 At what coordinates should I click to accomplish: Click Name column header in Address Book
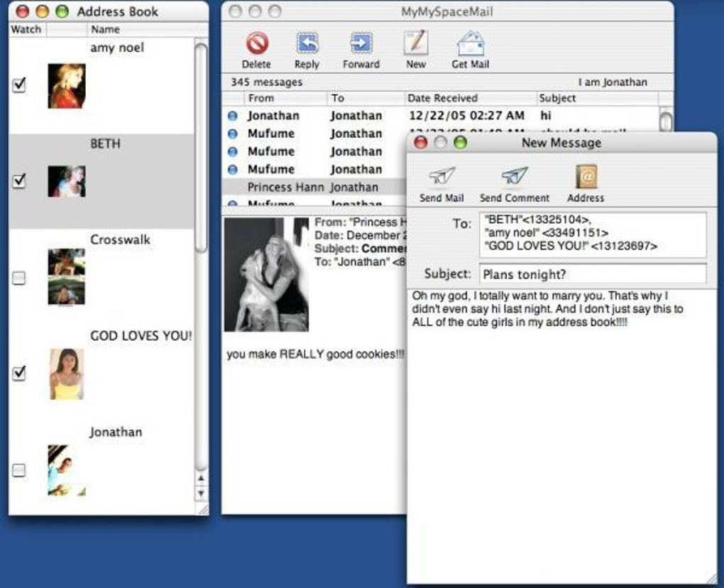pyautogui.click(x=141, y=30)
